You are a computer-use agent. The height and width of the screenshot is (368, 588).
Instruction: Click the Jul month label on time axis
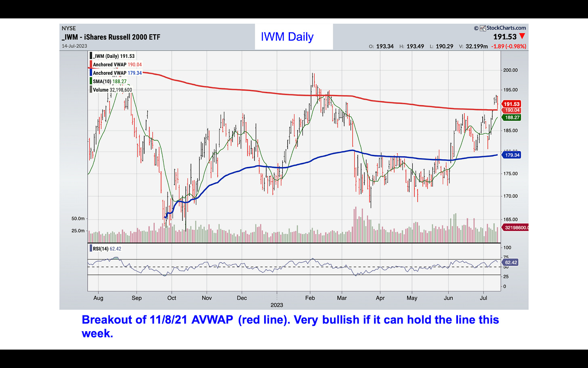tap(483, 298)
